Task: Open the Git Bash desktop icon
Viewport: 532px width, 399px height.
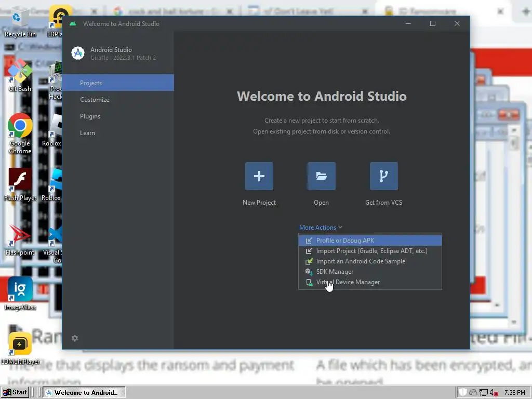Action: point(20,76)
